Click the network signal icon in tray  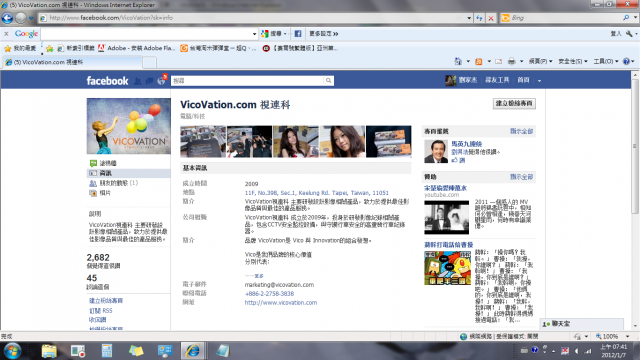588,351
